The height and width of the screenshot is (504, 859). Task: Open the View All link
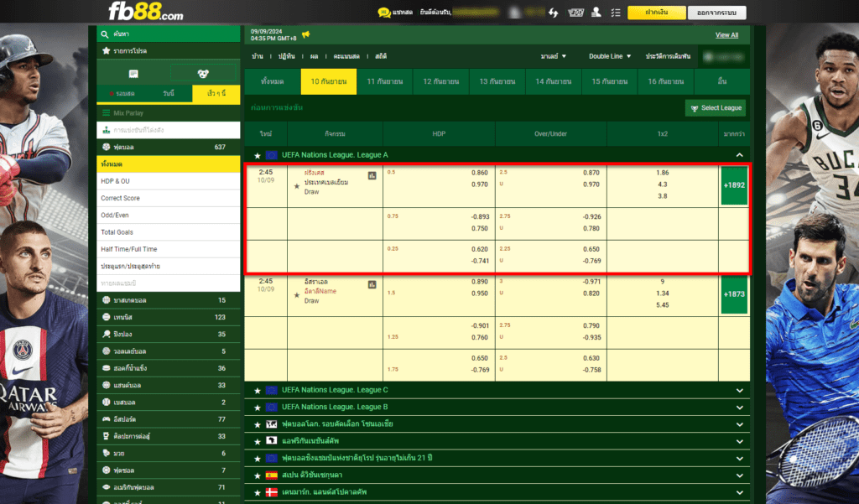coord(726,35)
